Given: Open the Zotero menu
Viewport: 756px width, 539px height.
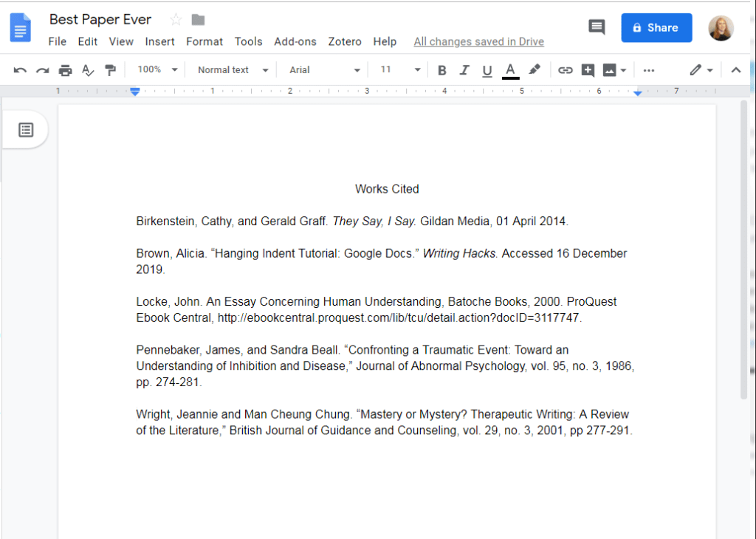Looking at the screenshot, I should coord(345,41).
